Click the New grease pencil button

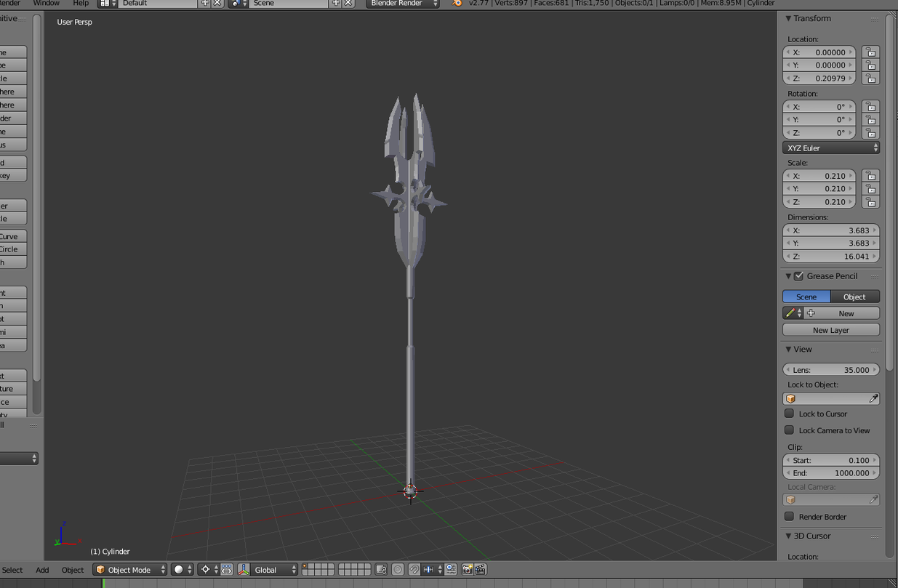(x=842, y=313)
